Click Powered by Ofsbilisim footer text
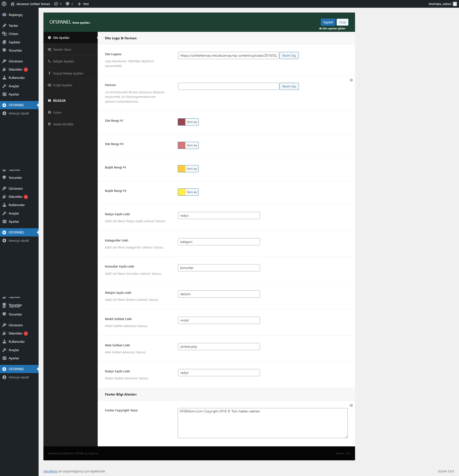 click(x=73, y=453)
